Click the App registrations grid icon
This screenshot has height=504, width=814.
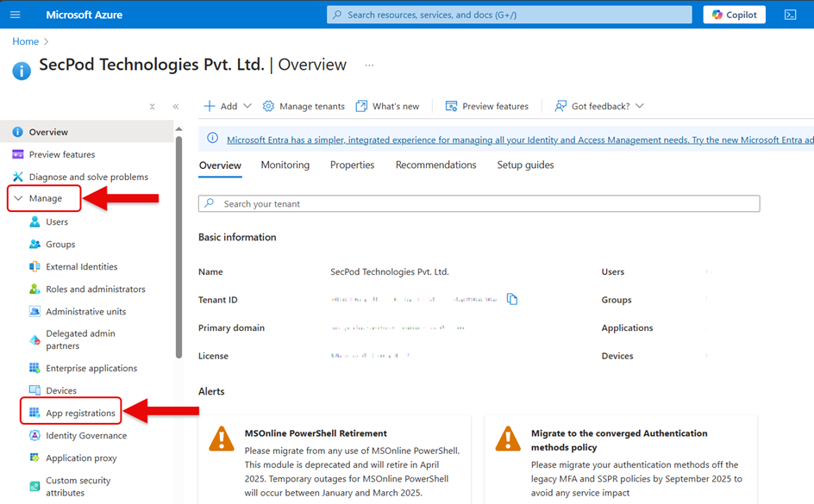pyautogui.click(x=34, y=413)
